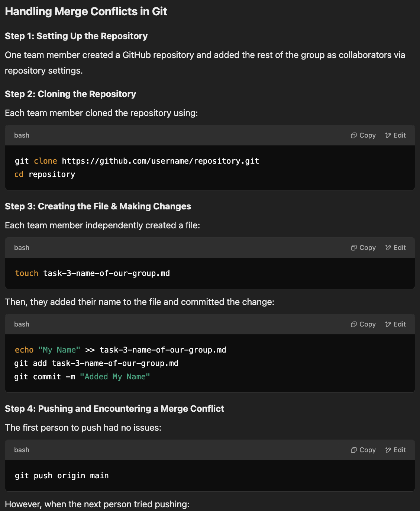Click the Handling Merge Conflicts in Git title
420x511 pixels.
click(x=86, y=12)
